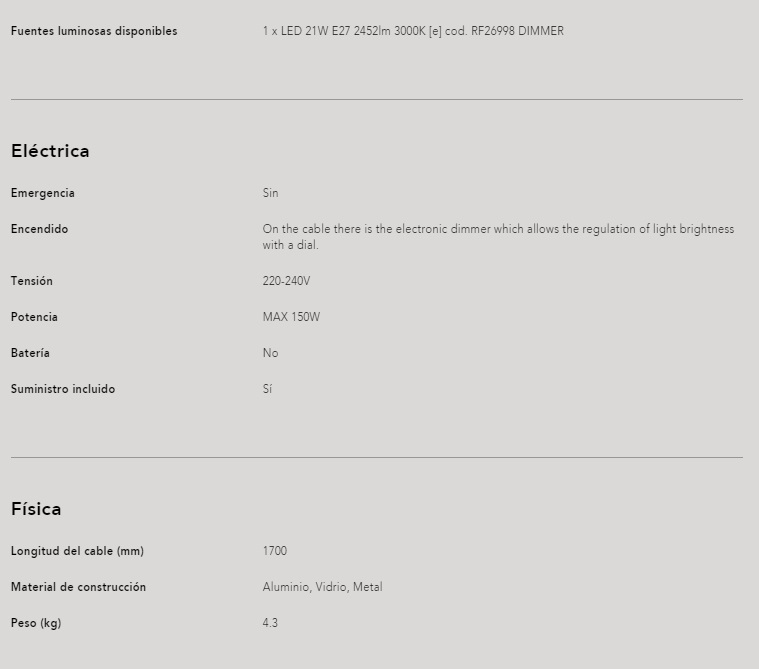The image size is (759, 669).
Task: Click the Eléctrica section heading
Action: pos(50,151)
